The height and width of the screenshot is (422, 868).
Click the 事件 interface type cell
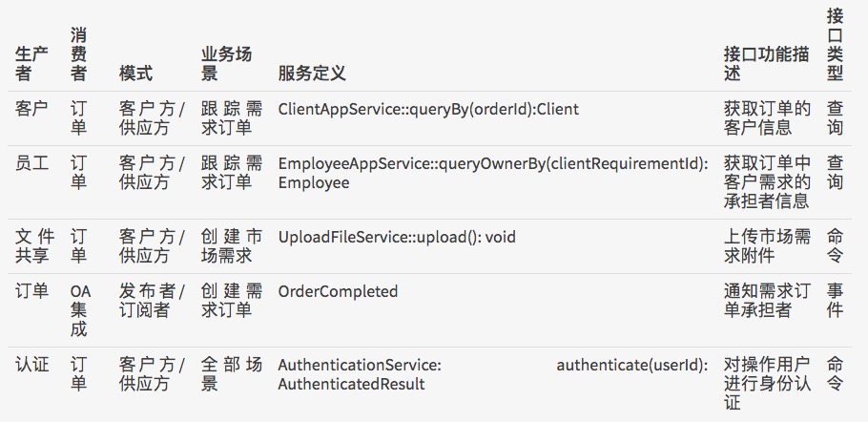click(835, 301)
